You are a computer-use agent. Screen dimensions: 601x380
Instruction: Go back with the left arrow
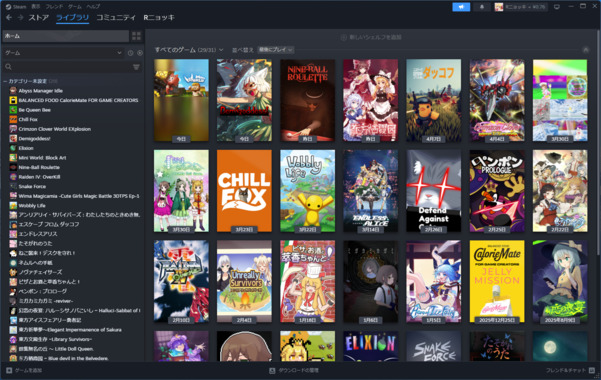(9, 18)
